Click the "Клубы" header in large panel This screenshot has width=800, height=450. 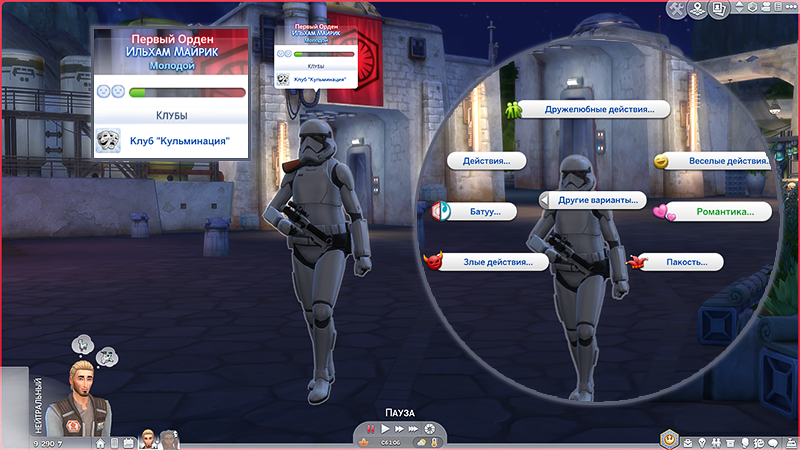pyautogui.click(x=171, y=116)
